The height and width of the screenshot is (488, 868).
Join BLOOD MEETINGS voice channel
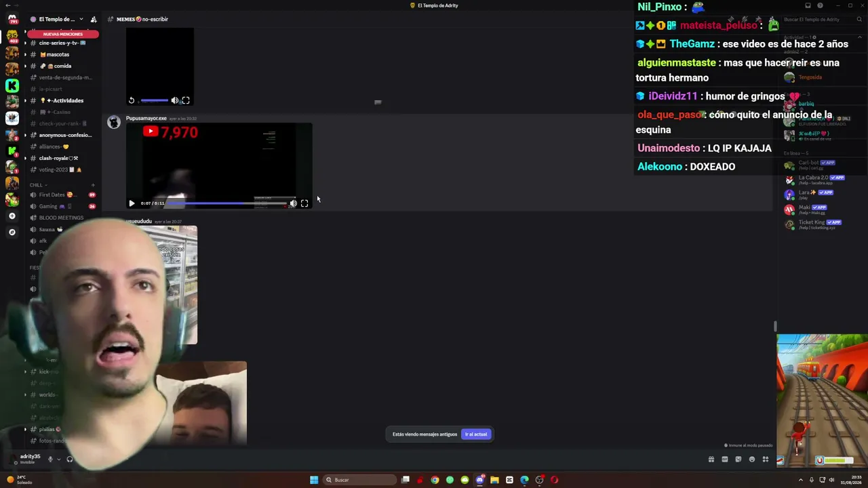coord(61,218)
